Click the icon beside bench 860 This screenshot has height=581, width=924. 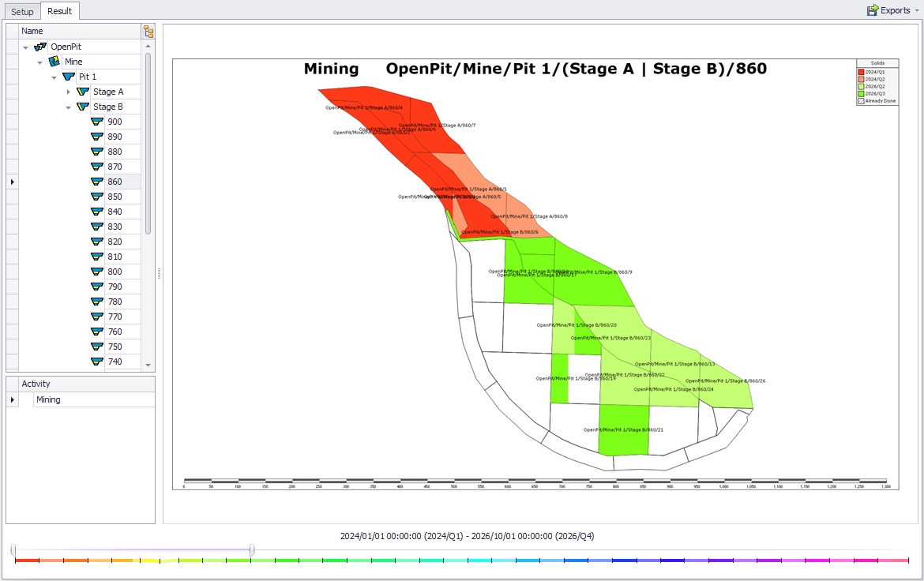click(x=97, y=182)
